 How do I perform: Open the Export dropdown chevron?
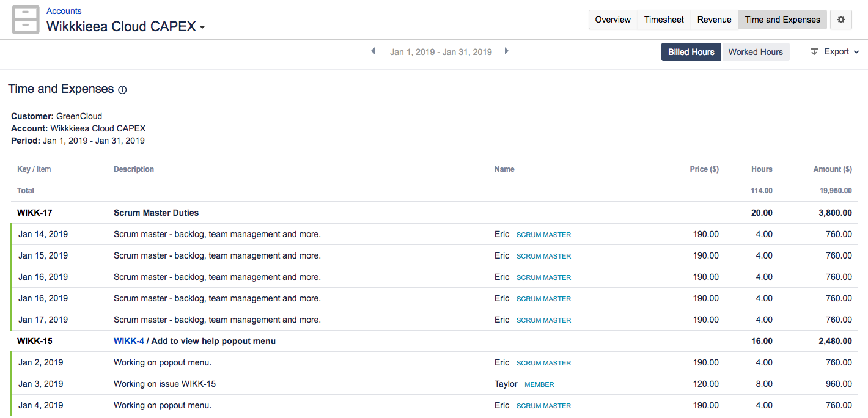coord(856,53)
